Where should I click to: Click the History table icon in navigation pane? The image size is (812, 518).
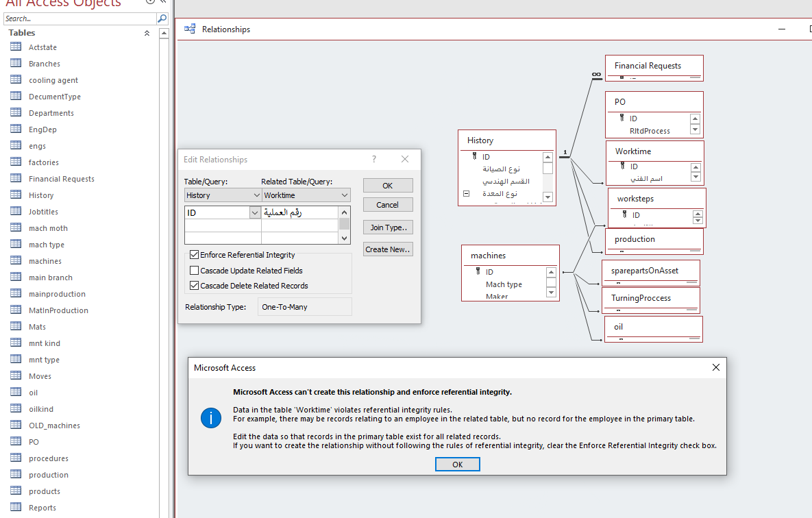16,195
